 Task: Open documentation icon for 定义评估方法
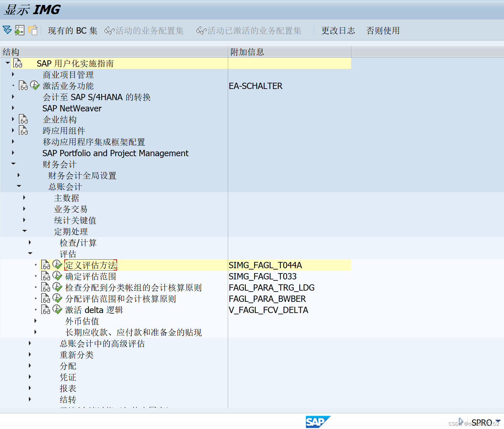pos(45,265)
